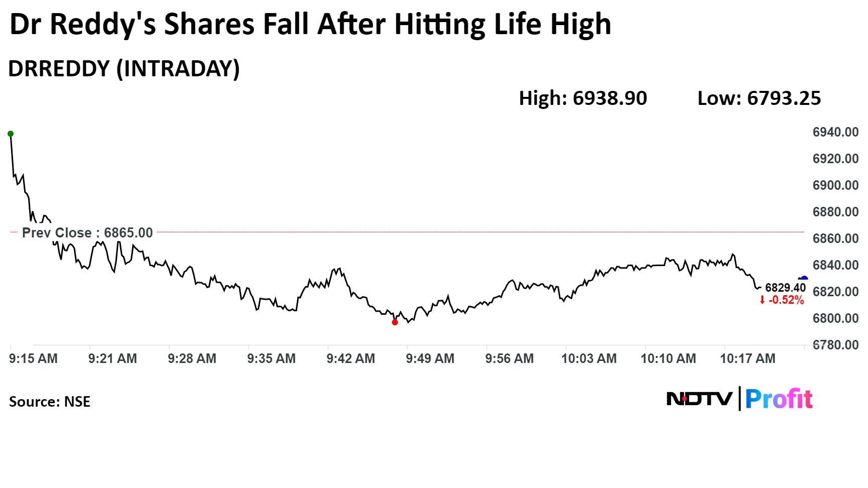The height and width of the screenshot is (488, 868).
Task: Click the 6860.00 price axis label
Action: pos(835,238)
